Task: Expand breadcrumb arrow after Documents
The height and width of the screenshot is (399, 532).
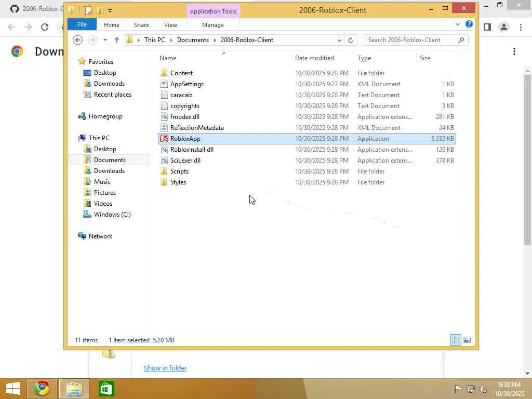Action: pos(215,40)
